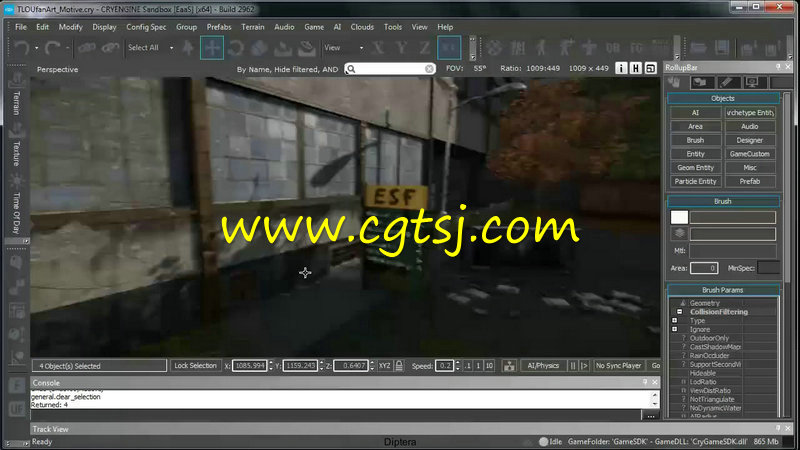
Task: Activate the Rotate tool
Action: [x=236, y=48]
